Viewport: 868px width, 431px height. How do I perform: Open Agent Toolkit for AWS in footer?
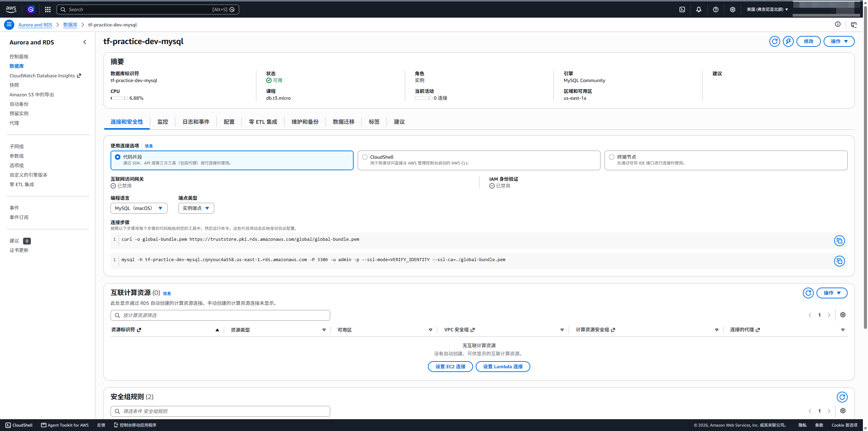click(65, 425)
